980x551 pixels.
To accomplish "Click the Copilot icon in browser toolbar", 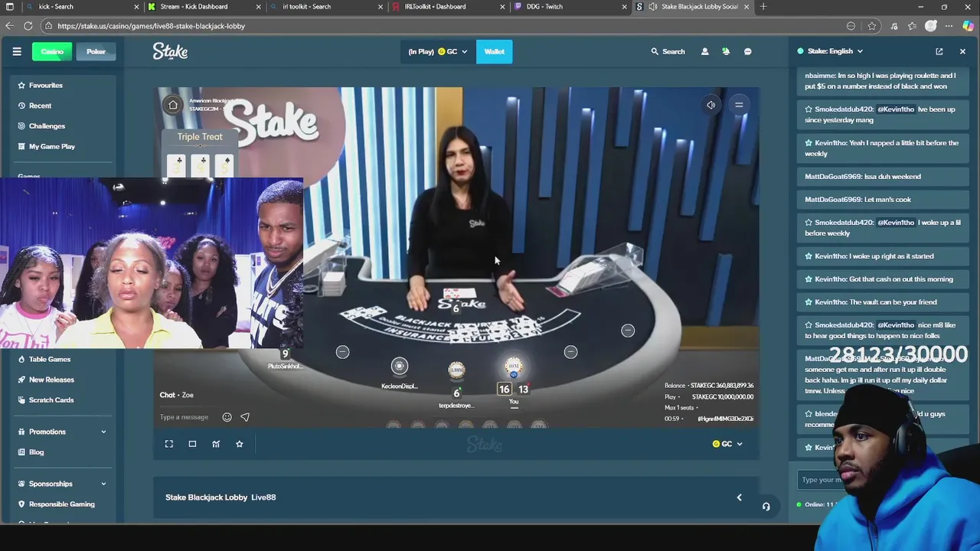I will pos(968,26).
